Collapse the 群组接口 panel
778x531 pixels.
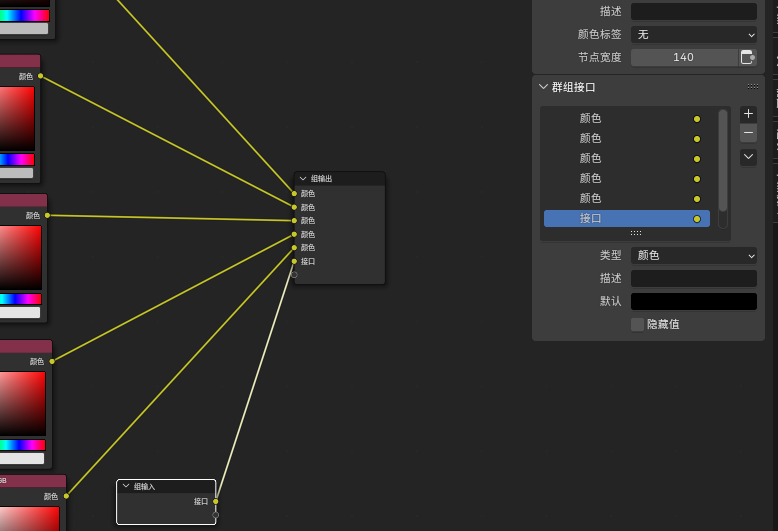coord(543,87)
